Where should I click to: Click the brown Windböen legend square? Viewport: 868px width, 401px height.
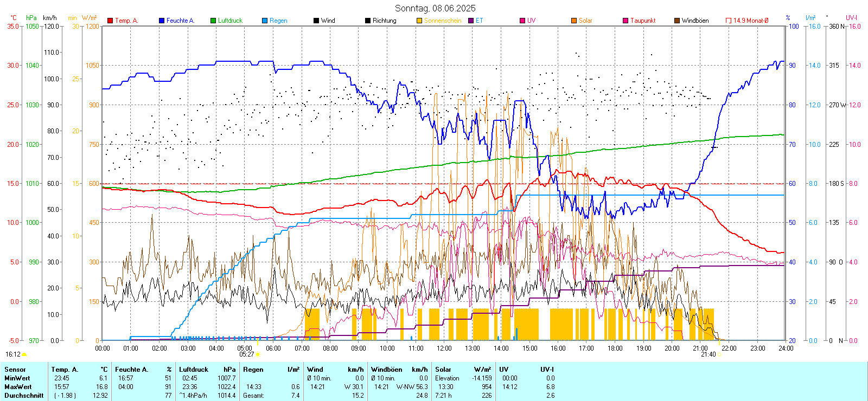tap(677, 21)
